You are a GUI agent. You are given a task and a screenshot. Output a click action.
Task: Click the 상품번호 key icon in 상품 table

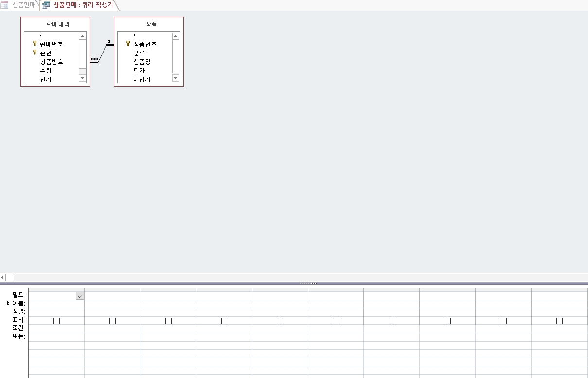click(128, 44)
